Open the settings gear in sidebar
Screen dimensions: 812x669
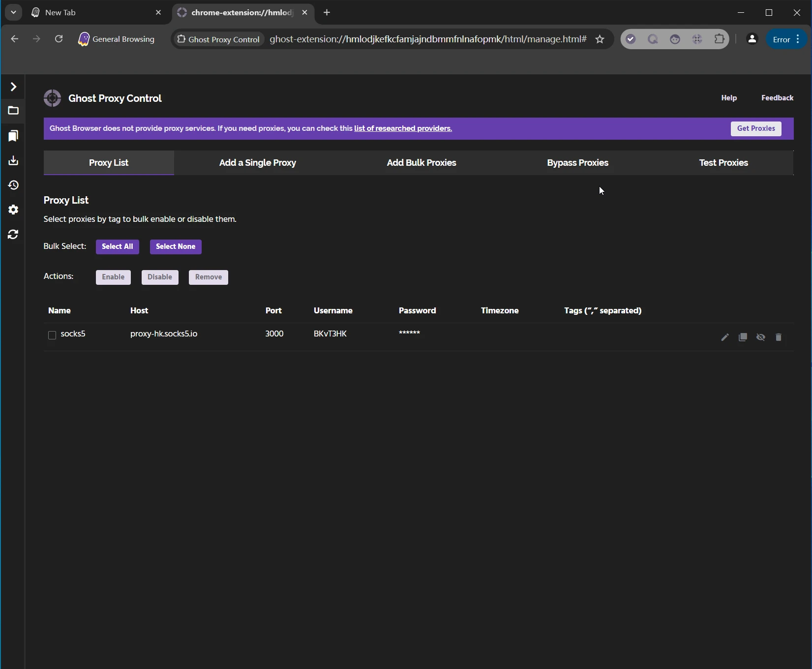pyautogui.click(x=13, y=210)
